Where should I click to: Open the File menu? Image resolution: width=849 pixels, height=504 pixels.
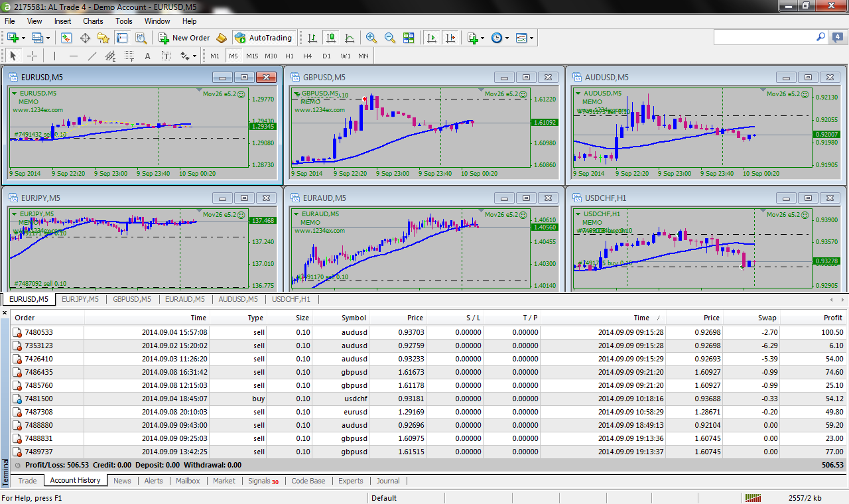click(10, 21)
